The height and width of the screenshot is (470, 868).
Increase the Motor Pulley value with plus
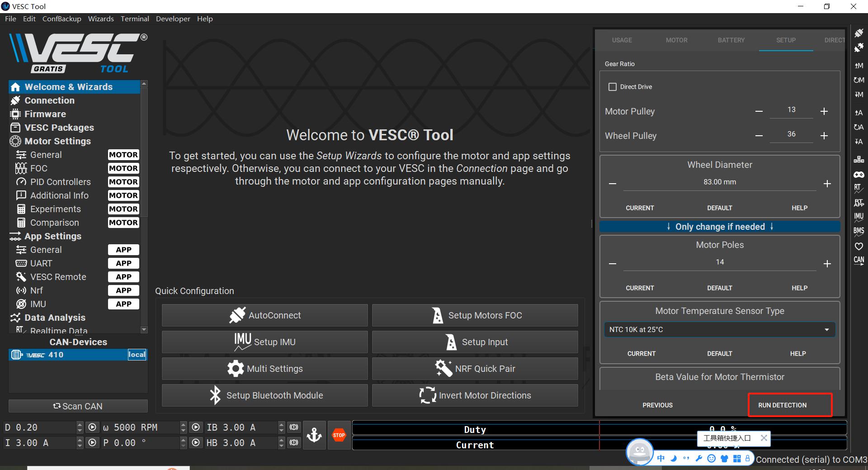824,111
